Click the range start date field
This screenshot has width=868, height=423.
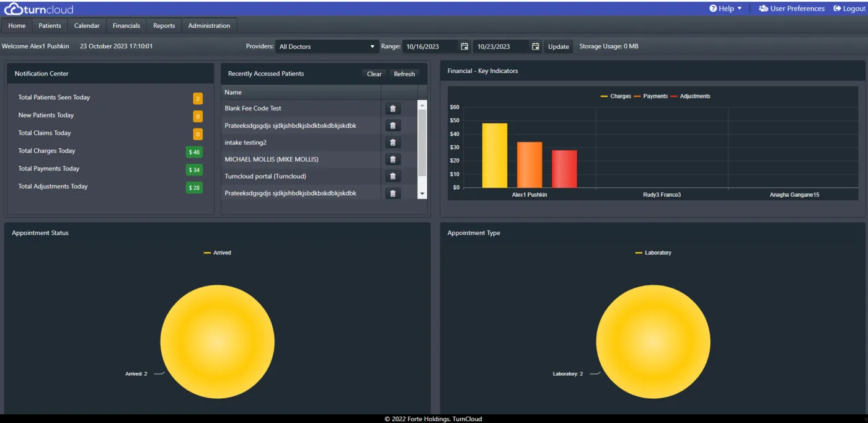point(431,47)
